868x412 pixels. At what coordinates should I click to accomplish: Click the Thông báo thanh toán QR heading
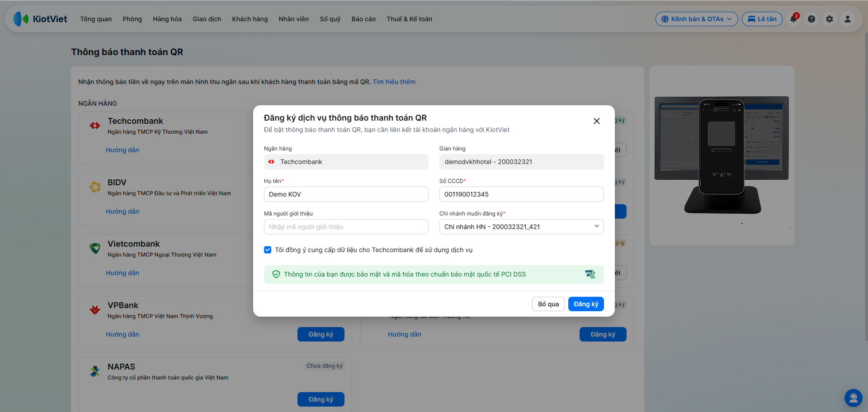point(127,52)
